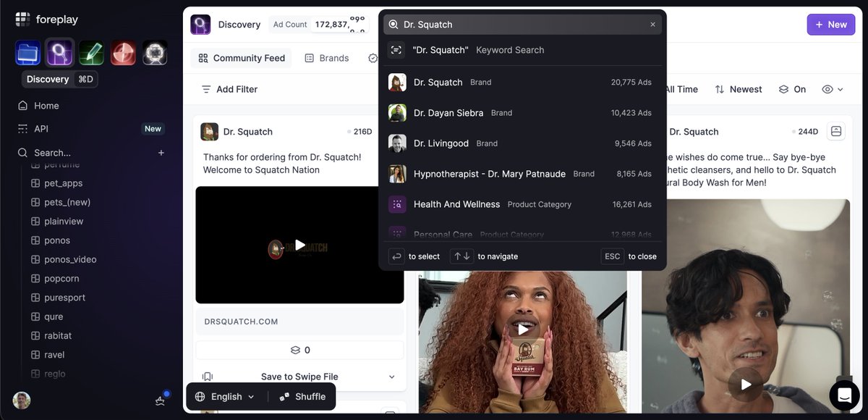The width and height of the screenshot is (868, 420).
Task: Open the plainview board
Action: click(64, 222)
